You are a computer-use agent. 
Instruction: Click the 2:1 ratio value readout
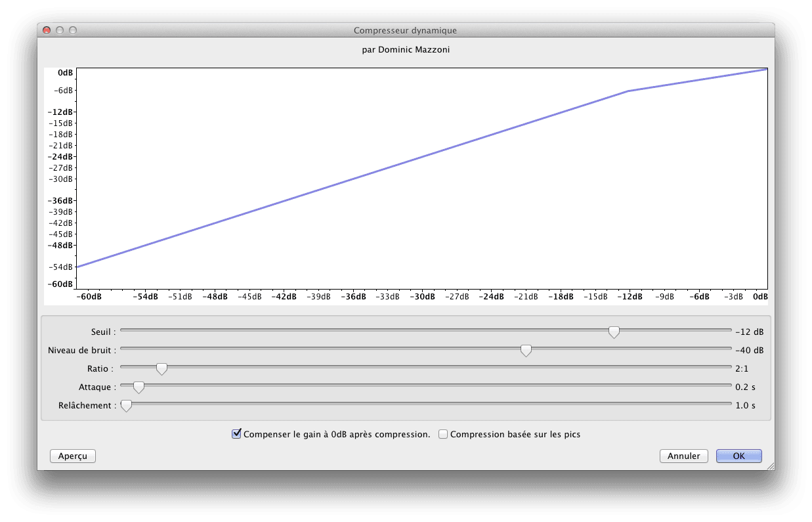[x=742, y=369]
